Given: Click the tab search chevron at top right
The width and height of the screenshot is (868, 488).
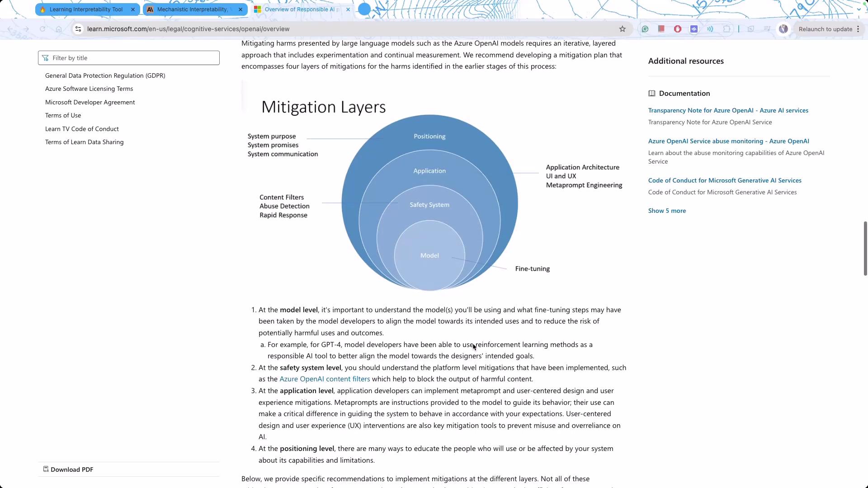Looking at the screenshot, I should [x=859, y=9].
